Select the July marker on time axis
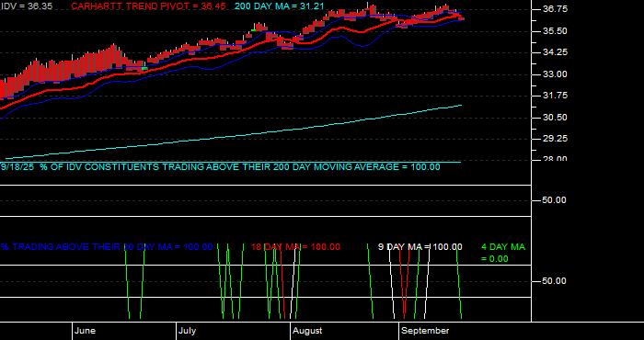644x340 pixels. coord(188,331)
